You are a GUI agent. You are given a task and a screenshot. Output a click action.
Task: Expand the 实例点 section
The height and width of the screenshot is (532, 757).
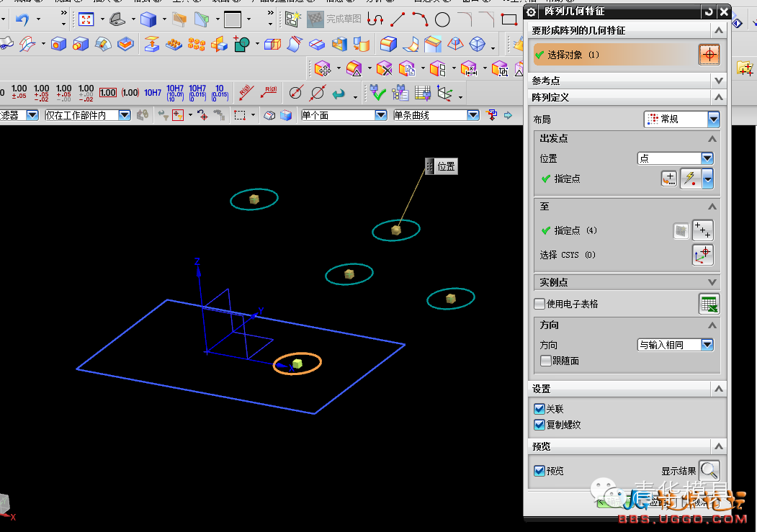tap(712, 282)
